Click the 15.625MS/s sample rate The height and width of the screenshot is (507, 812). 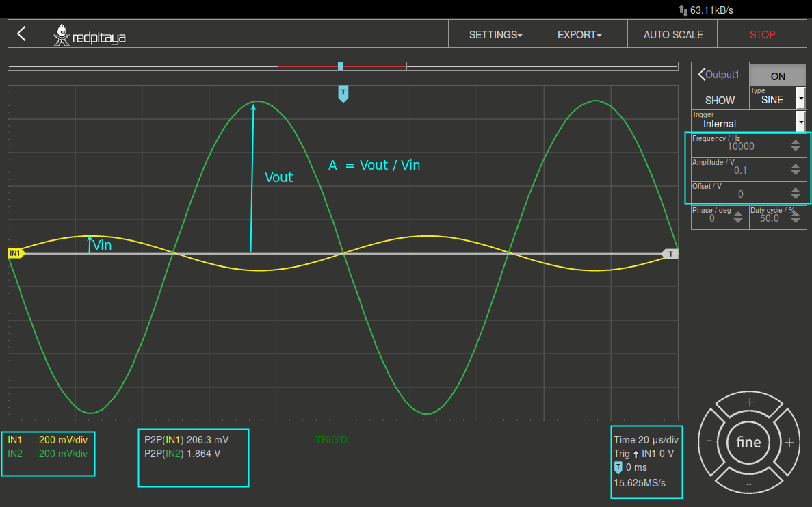coord(640,482)
